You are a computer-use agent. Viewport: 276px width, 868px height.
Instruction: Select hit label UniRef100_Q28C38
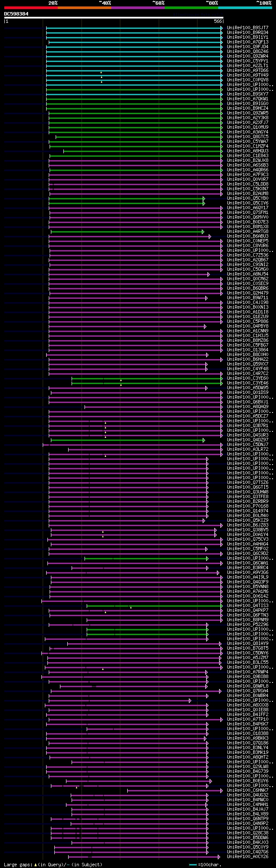[x=248, y=833]
